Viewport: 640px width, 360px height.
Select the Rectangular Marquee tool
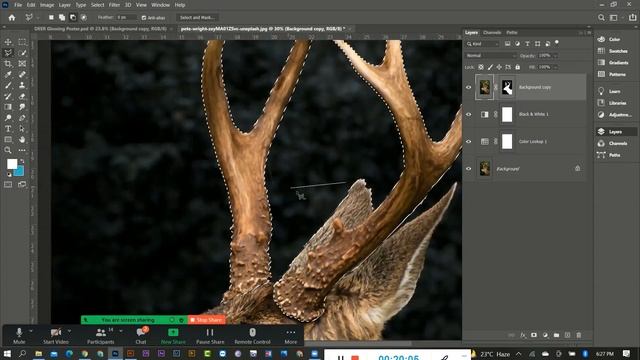(x=22, y=42)
